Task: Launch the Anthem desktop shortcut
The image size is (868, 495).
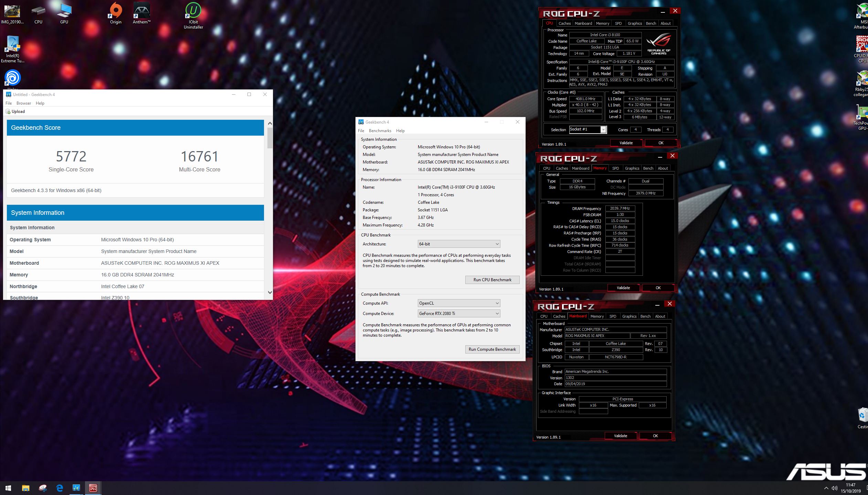Action: point(141,14)
